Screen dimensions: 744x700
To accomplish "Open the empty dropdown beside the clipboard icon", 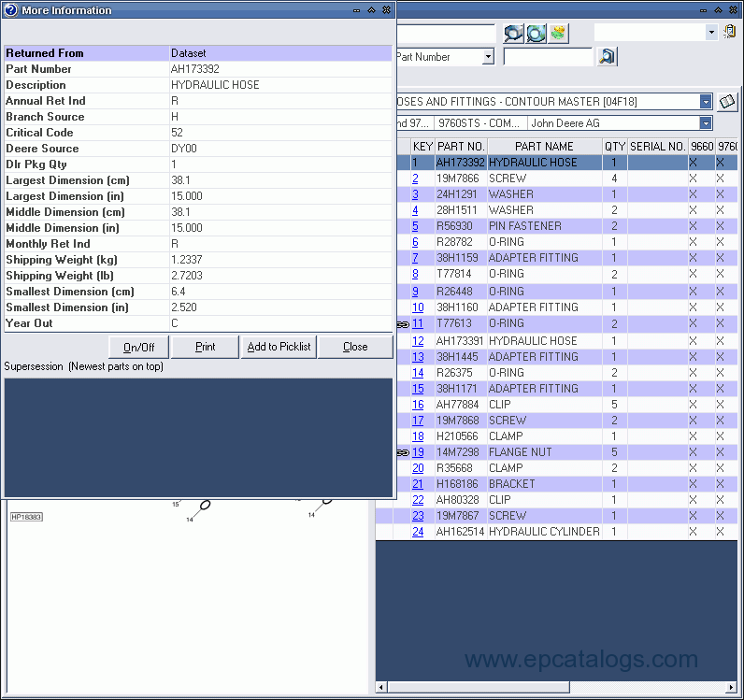I will [x=711, y=33].
